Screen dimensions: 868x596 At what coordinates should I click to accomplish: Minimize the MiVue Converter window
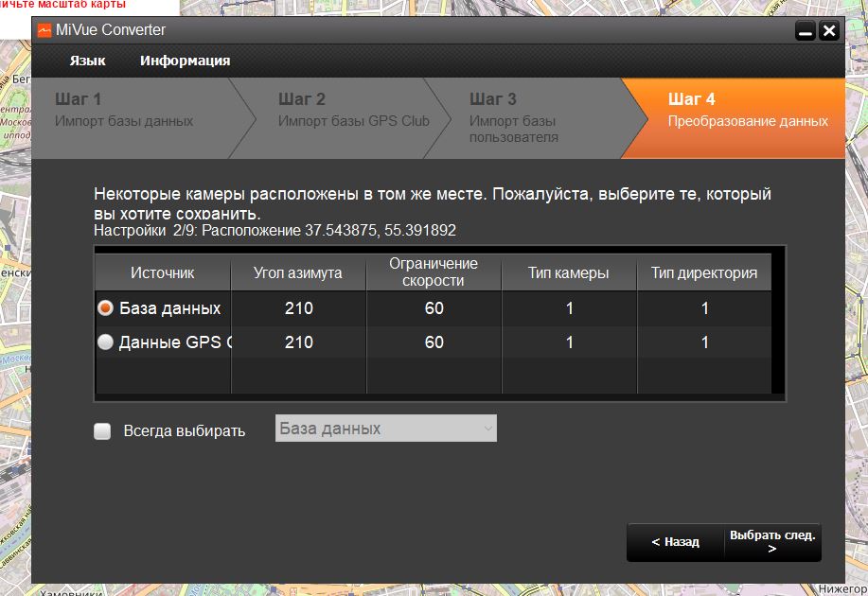point(805,31)
